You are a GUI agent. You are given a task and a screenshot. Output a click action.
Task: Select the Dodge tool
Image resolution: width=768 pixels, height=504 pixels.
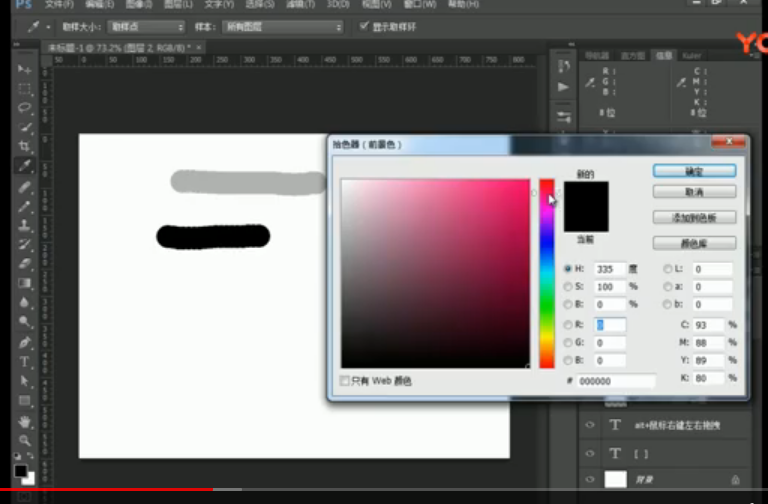[24, 322]
